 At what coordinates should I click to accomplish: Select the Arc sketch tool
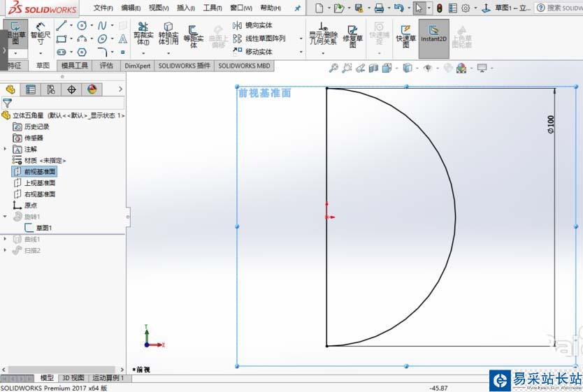(82, 38)
